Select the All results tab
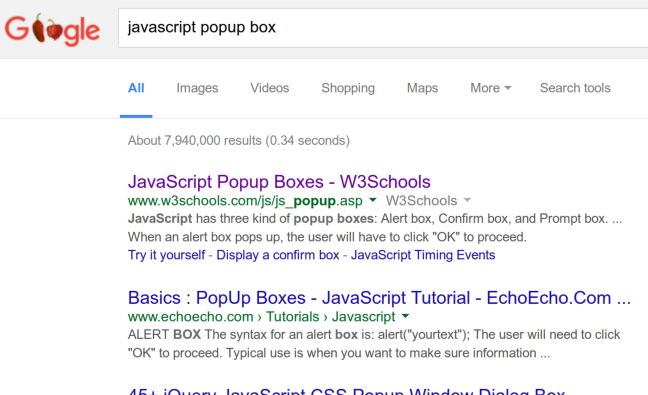The width and height of the screenshot is (648, 395). pyautogui.click(x=136, y=88)
